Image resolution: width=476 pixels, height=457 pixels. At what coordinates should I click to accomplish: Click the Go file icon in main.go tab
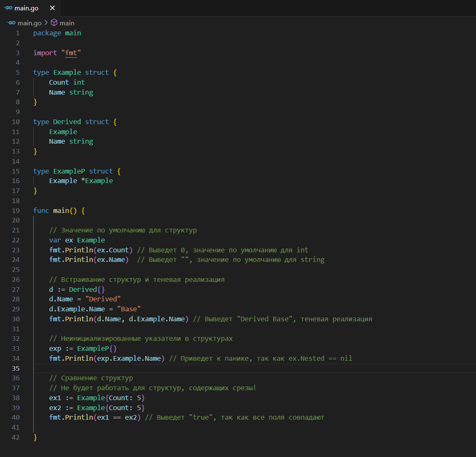pos(8,8)
